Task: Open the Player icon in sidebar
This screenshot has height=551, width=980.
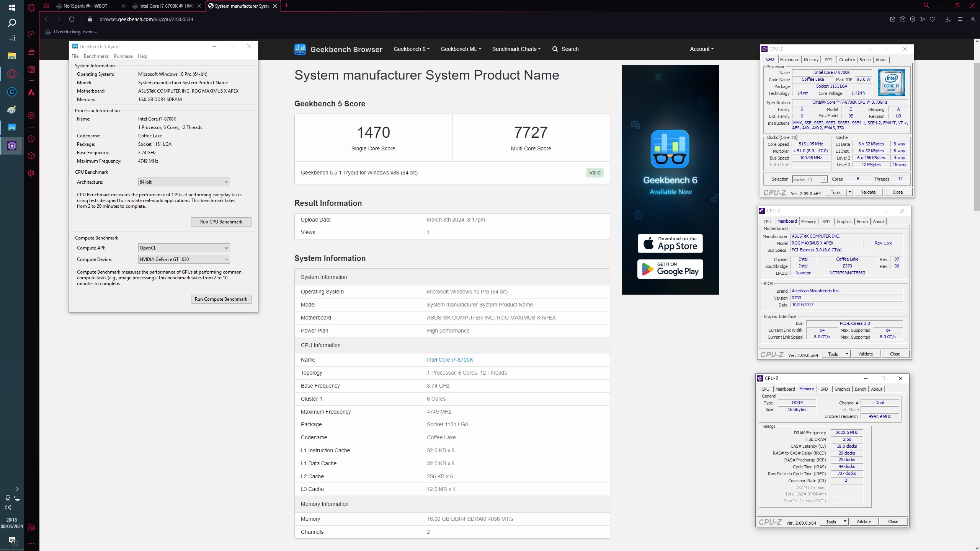Action: [x=31, y=116]
